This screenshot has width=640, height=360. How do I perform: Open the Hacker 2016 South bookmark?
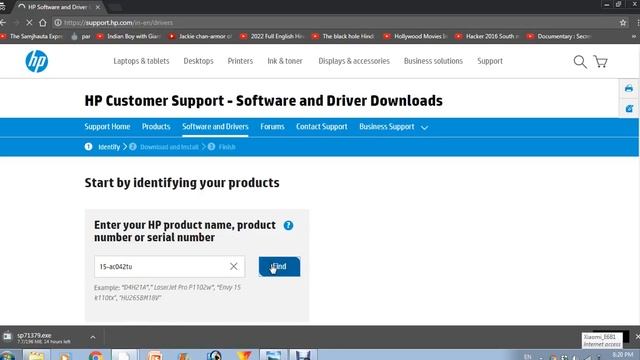click(487, 36)
